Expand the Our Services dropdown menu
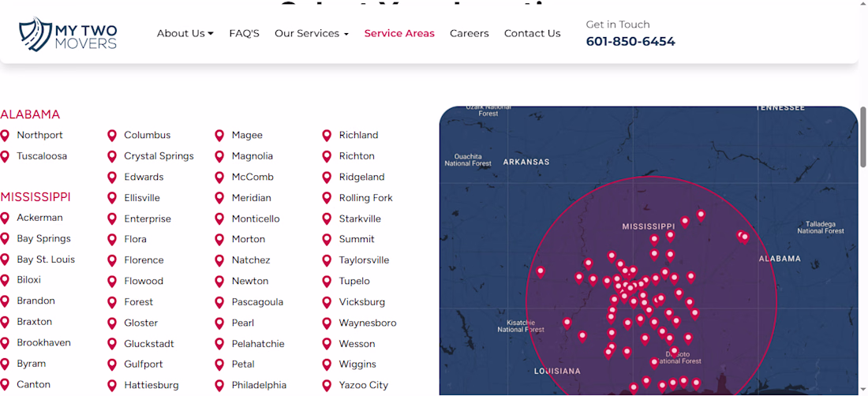Viewport: 868px width, 396px height. click(312, 33)
